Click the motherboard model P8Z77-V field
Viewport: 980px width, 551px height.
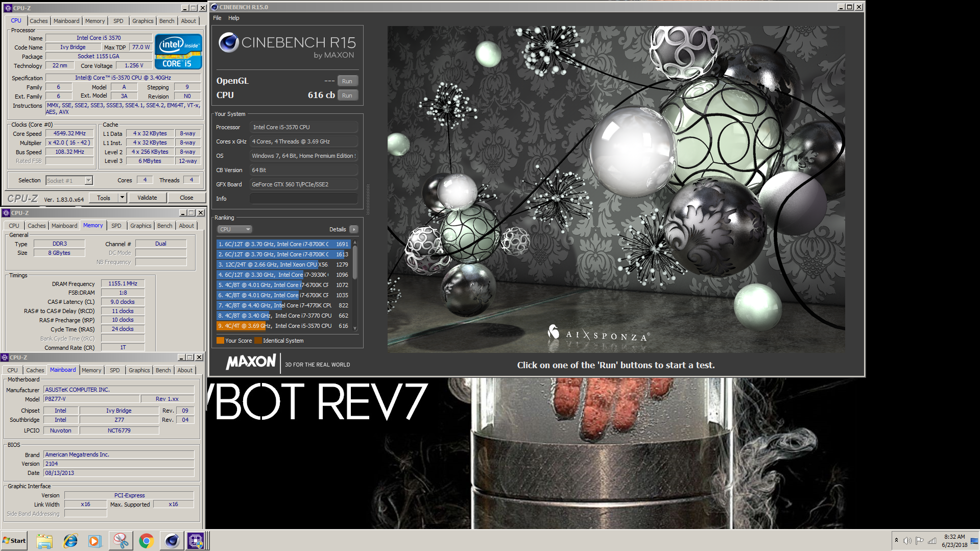(x=91, y=399)
